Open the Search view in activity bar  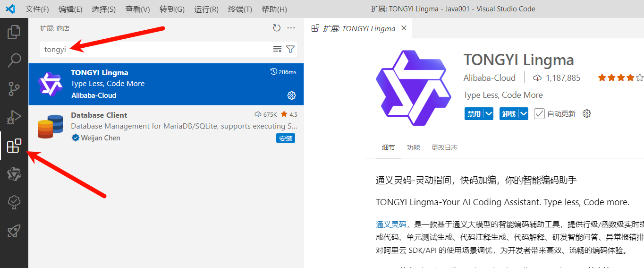point(14,60)
